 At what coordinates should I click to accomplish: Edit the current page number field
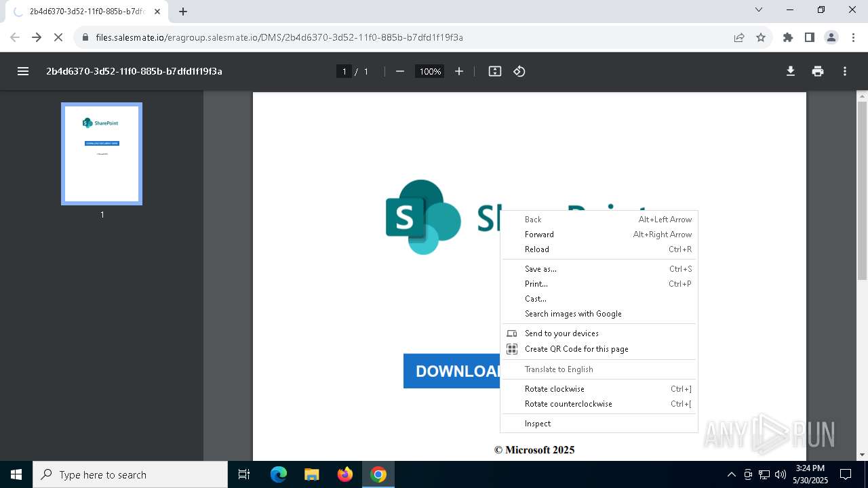coord(344,71)
